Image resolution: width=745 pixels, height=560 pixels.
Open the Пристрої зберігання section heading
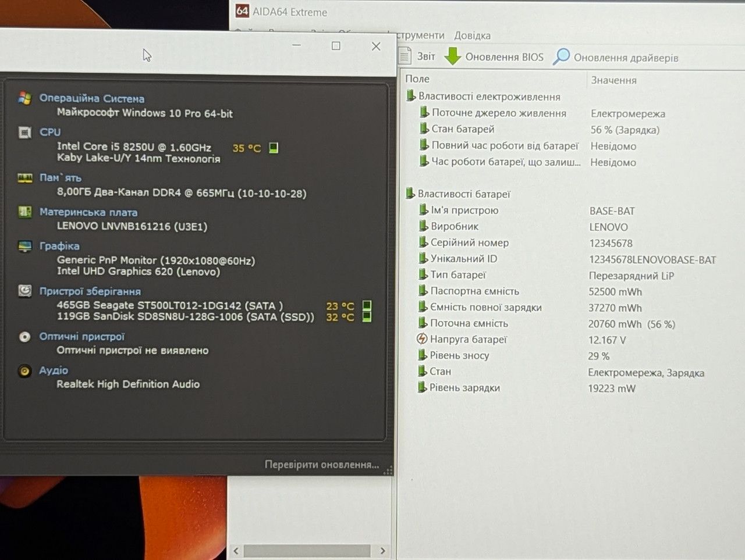(90, 291)
